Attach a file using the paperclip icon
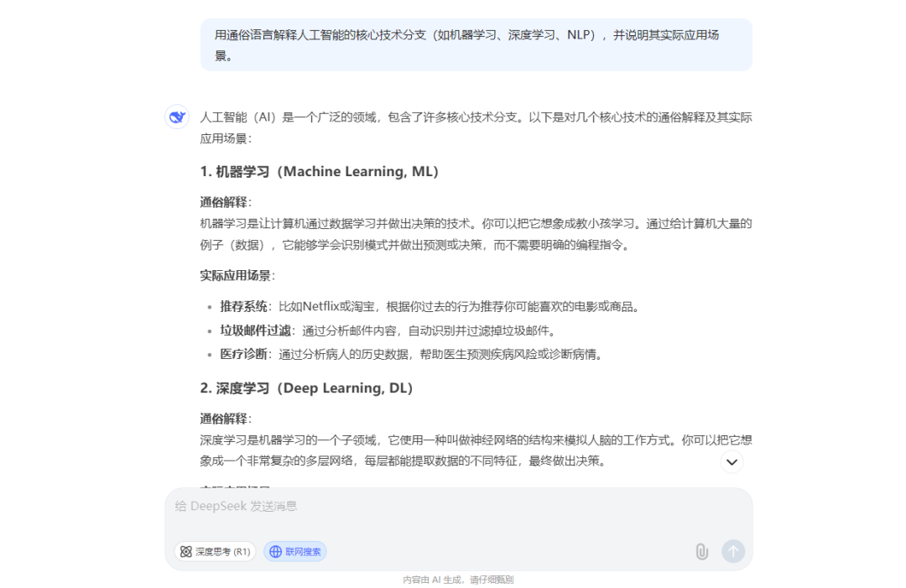The height and width of the screenshot is (588, 906). click(701, 551)
